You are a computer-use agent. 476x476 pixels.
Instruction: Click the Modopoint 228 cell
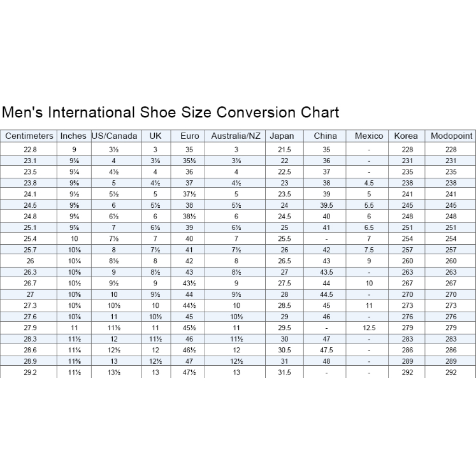point(451,149)
